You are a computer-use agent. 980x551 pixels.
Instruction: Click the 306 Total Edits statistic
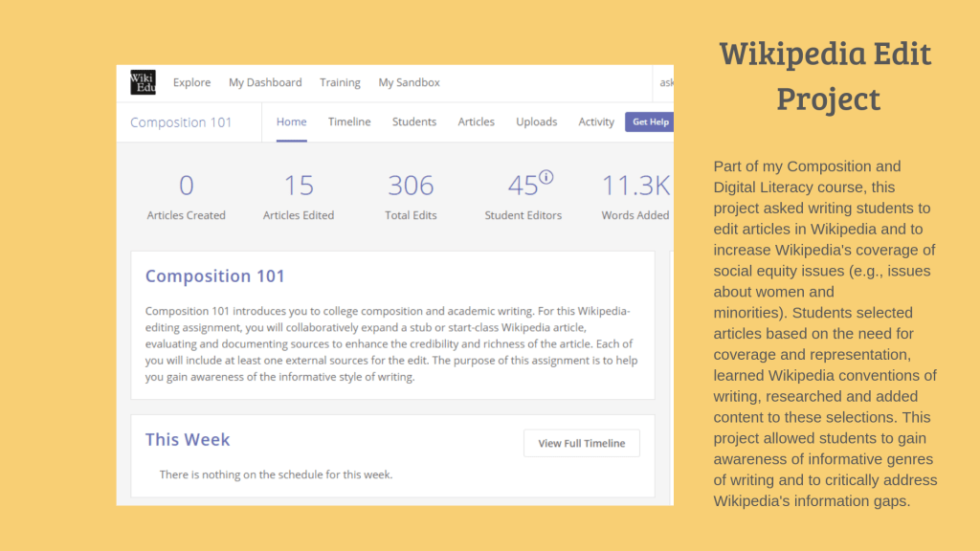tap(411, 196)
